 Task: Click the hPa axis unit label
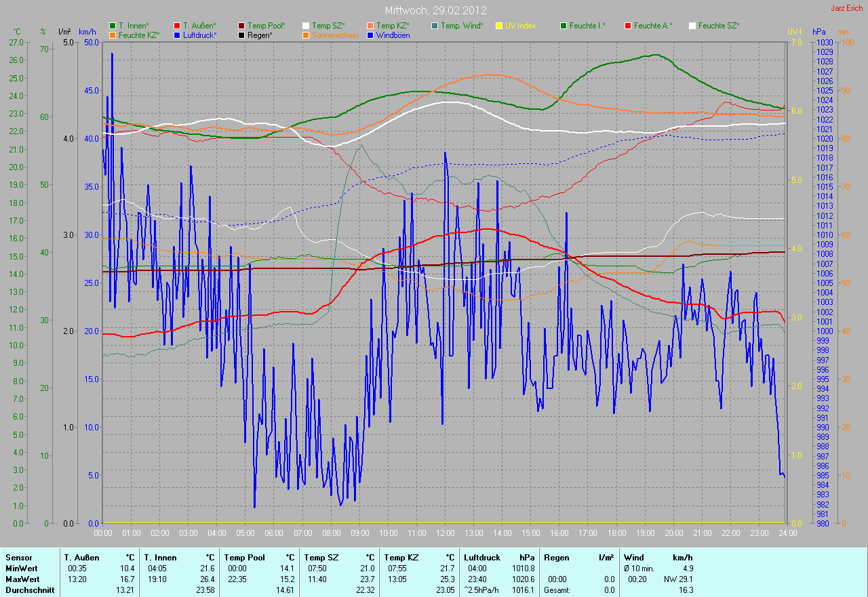pyautogui.click(x=820, y=32)
